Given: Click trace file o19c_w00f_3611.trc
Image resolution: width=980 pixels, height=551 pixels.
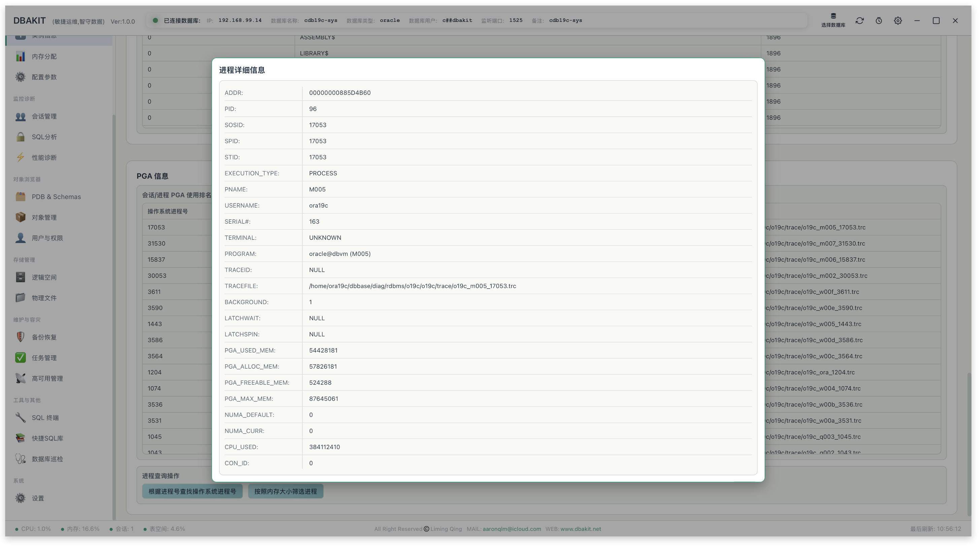Looking at the screenshot, I should pyautogui.click(x=831, y=292).
